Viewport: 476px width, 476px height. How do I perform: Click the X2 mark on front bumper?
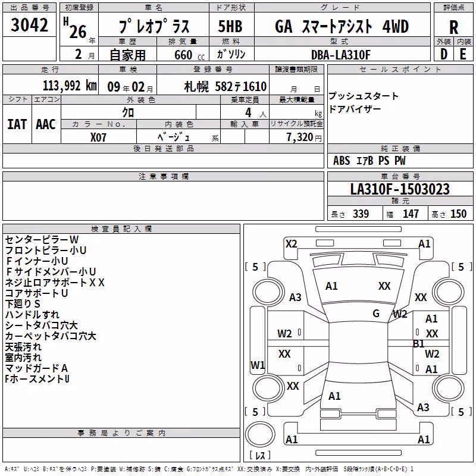[292, 244]
